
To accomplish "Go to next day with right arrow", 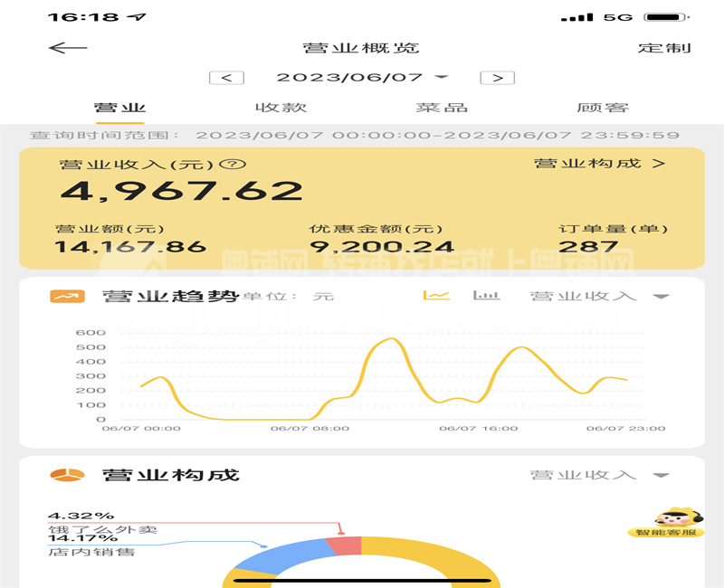I will coord(497,78).
